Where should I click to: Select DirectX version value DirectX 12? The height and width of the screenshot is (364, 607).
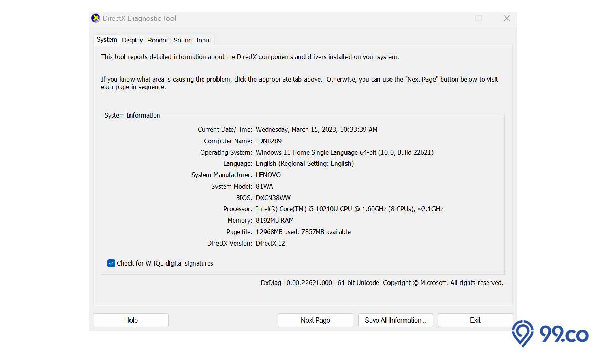[x=271, y=243]
